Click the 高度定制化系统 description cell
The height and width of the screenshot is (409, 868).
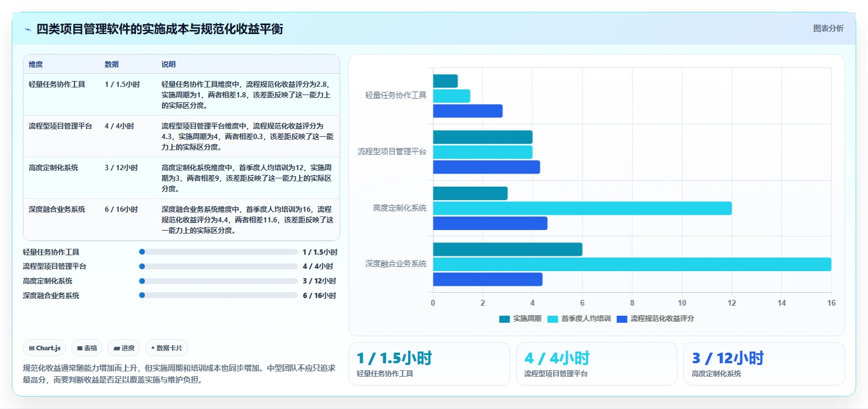coord(247,178)
